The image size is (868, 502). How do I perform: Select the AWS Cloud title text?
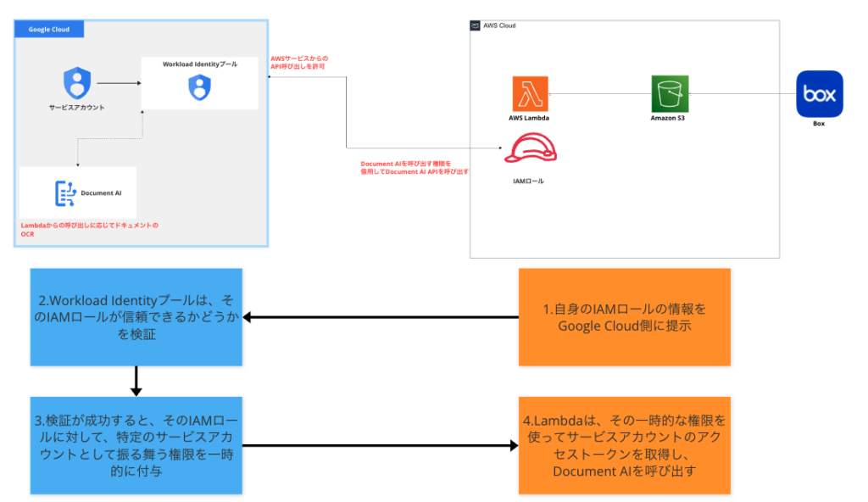[498, 25]
